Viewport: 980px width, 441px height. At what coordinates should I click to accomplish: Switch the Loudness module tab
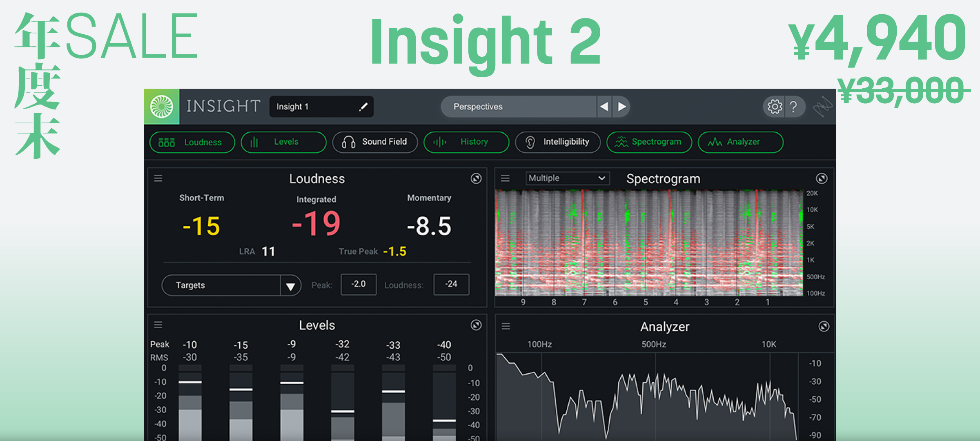pyautogui.click(x=192, y=142)
